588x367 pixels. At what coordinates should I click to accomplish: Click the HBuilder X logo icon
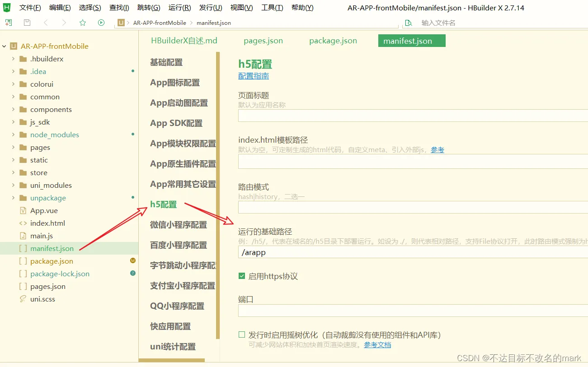point(7,8)
